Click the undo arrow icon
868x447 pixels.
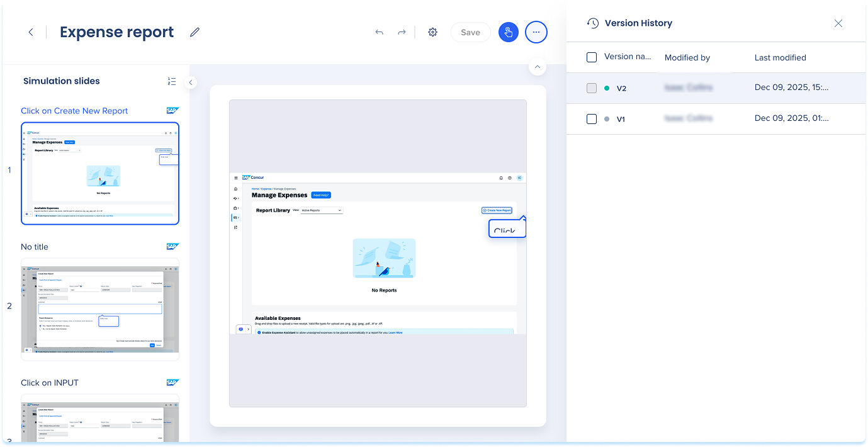(379, 32)
